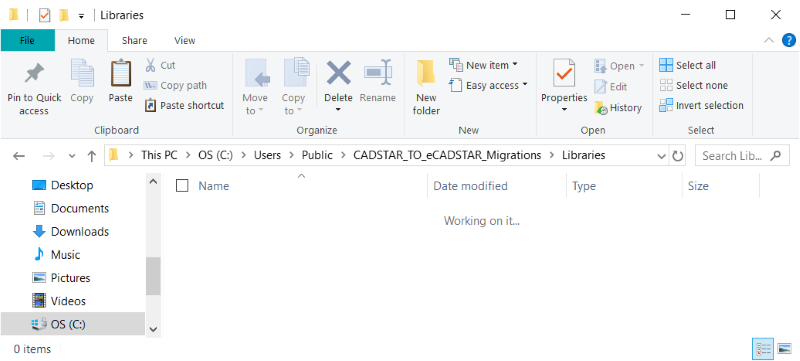Open the Recent locations dropdown

(72, 156)
